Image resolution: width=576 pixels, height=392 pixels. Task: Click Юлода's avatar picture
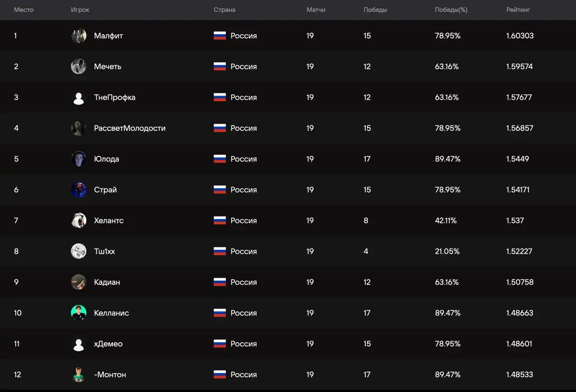(x=79, y=159)
